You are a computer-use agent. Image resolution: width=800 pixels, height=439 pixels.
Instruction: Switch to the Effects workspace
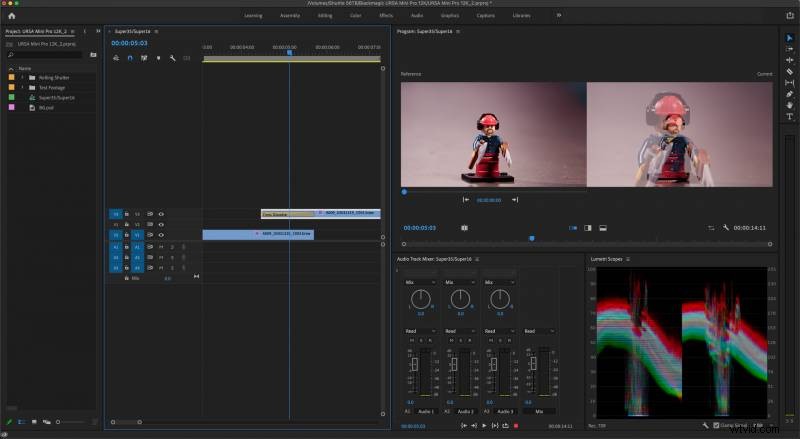(x=386, y=15)
